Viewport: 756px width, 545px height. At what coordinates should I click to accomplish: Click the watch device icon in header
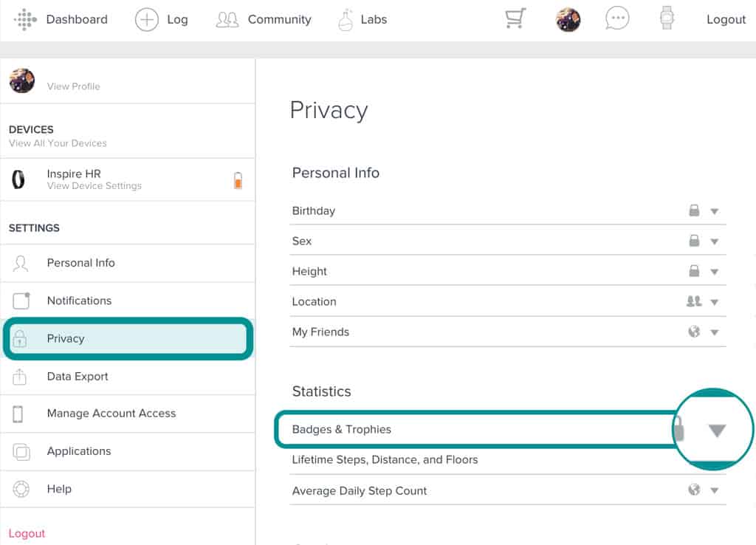coord(667,19)
